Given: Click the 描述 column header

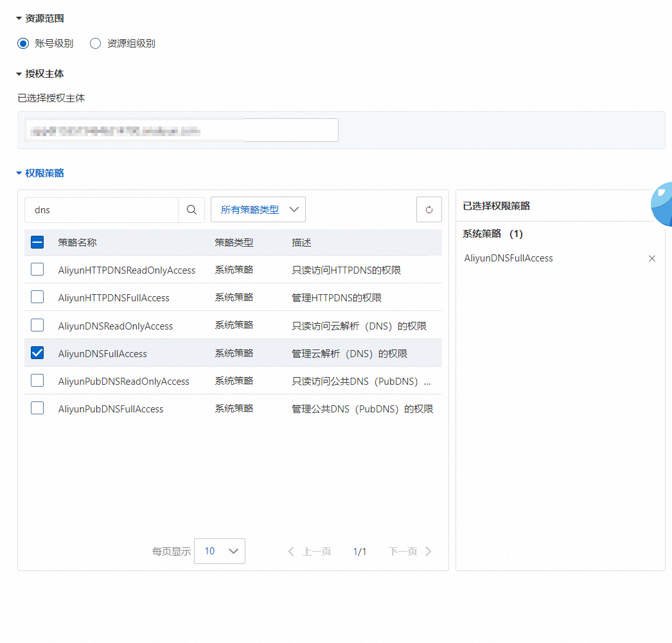Looking at the screenshot, I should click(301, 242).
